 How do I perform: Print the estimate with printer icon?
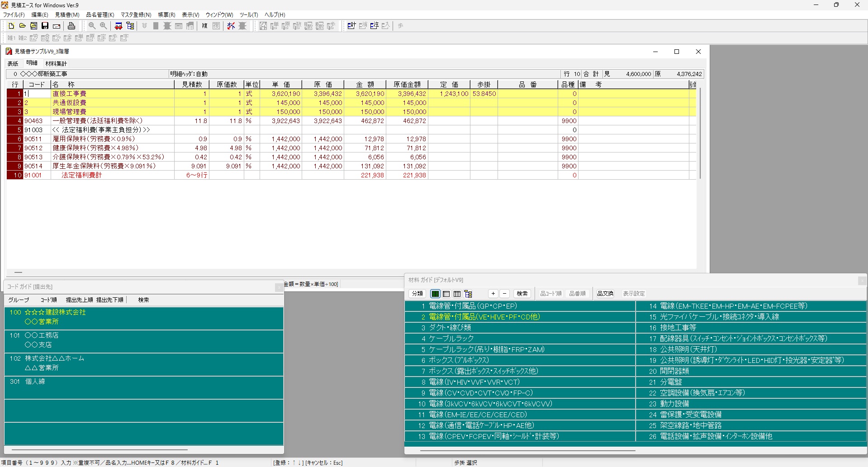(x=71, y=26)
